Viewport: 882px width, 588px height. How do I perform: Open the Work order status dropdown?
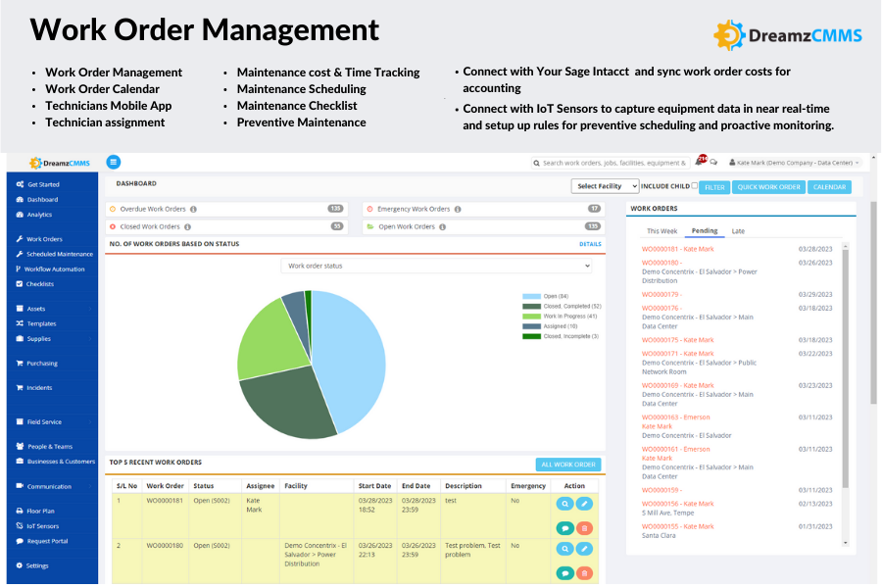(438, 266)
